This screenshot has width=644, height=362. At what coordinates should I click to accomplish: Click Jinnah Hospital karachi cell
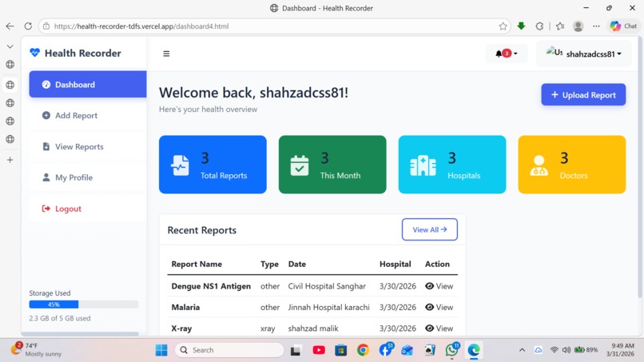pyautogui.click(x=328, y=307)
